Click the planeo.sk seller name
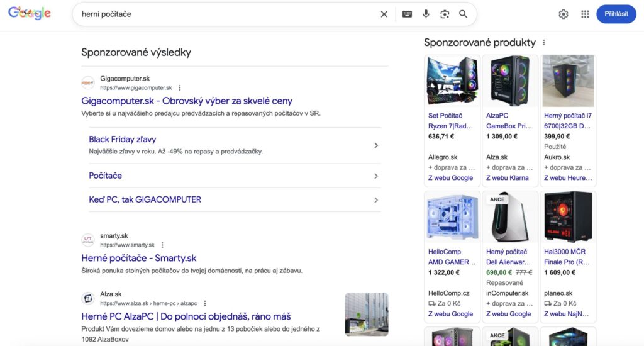 558,293
